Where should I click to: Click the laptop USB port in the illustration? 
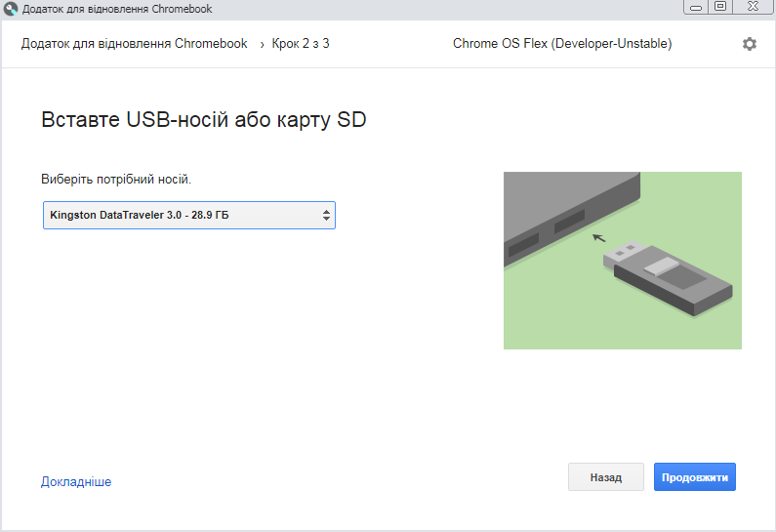[x=568, y=223]
